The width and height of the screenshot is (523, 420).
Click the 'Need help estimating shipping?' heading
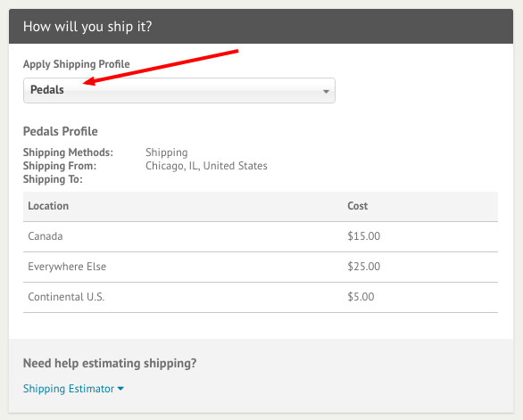coord(110,363)
